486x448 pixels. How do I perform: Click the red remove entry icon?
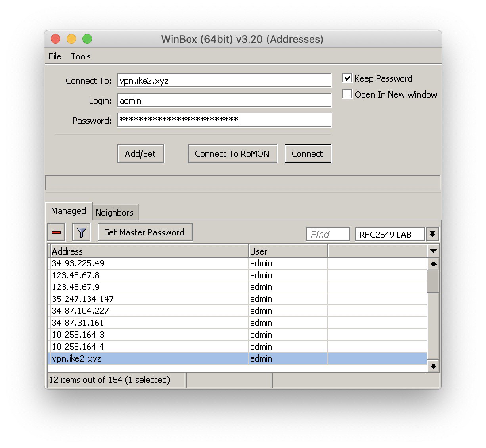coord(56,232)
